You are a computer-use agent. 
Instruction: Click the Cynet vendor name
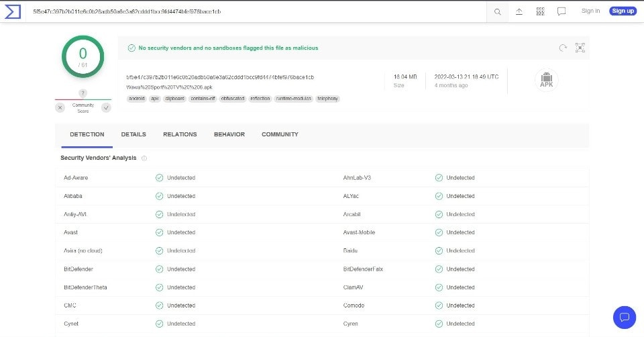coord(71,324)
